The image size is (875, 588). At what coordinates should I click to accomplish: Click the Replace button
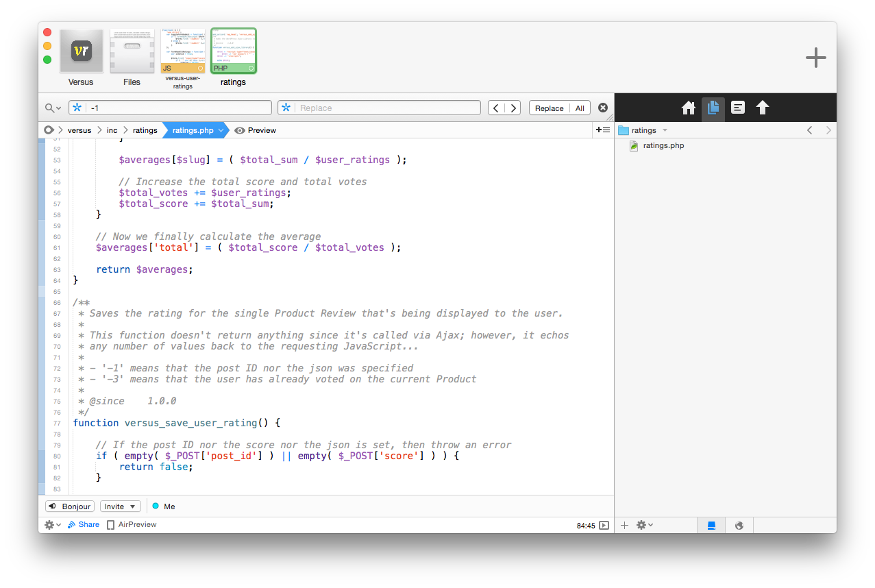tap(549, 108)
